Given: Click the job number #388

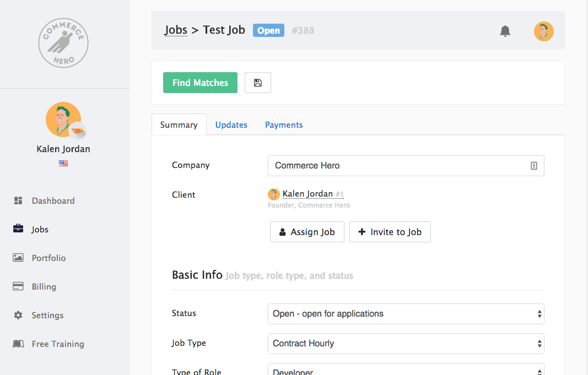Looking at the screenshot, I should click(x=303, y=30).
